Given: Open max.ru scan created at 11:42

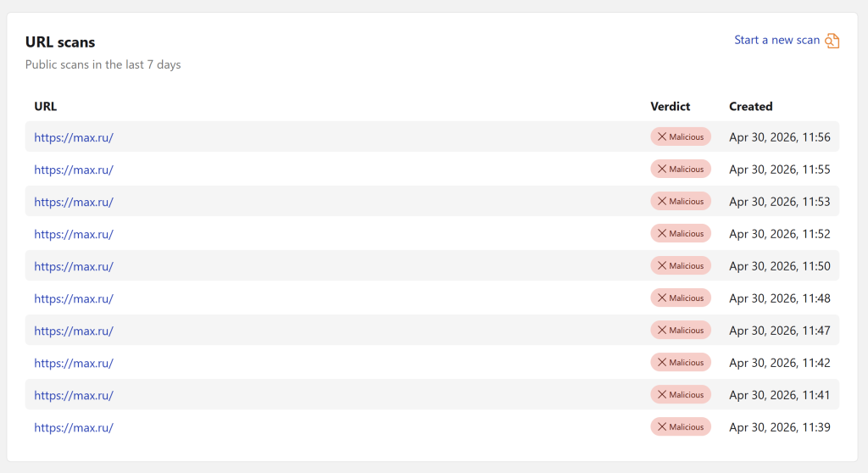Looking at the screenshot, I should 74,363.
